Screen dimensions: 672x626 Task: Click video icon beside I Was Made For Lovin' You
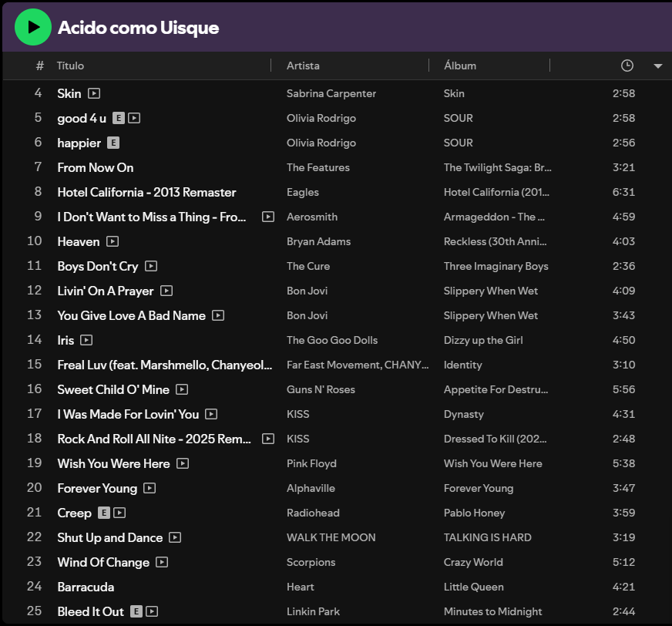click(x=211, y=414)
